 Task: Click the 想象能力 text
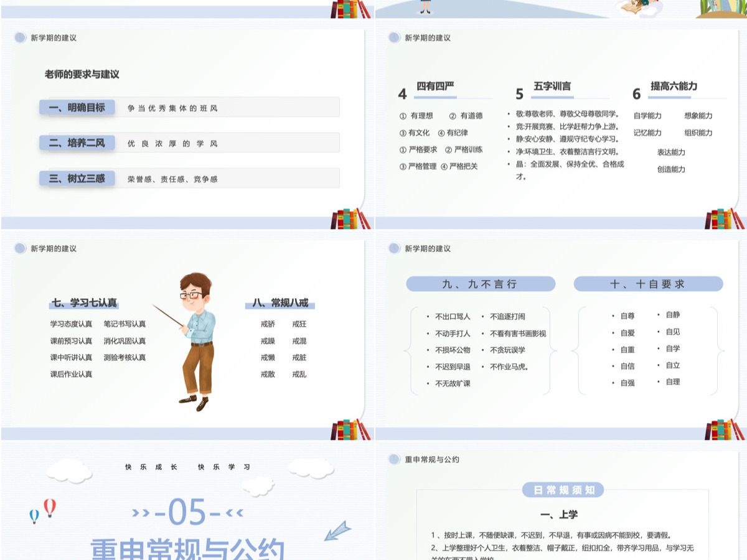698,116
